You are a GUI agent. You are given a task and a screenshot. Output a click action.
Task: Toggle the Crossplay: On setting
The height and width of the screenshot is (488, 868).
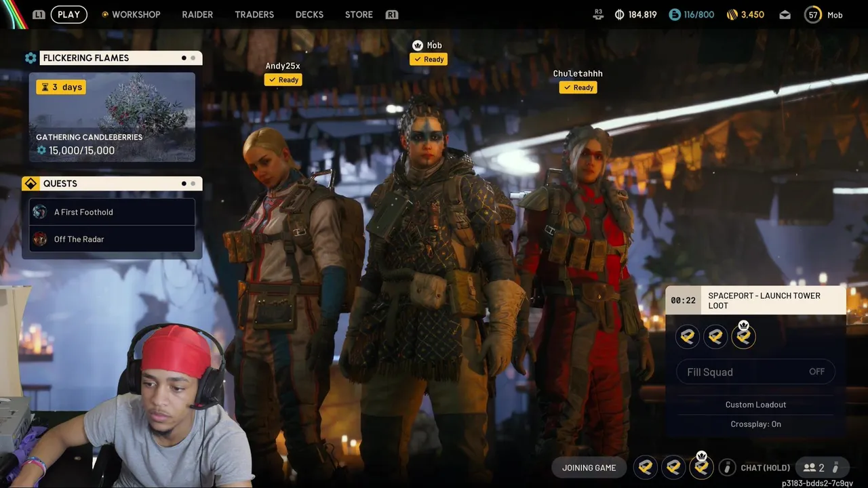tap(755, 424)
